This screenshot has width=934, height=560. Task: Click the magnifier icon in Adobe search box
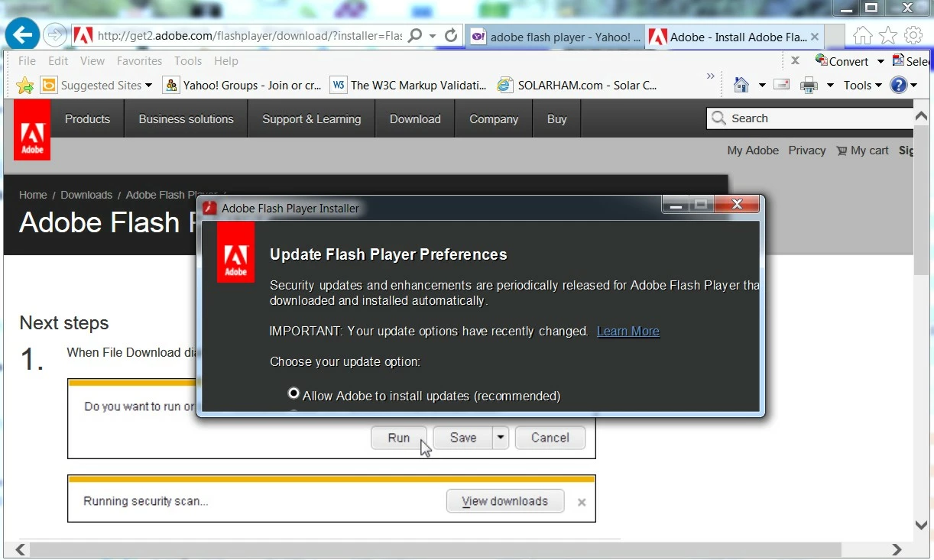(x=718, y=118)
